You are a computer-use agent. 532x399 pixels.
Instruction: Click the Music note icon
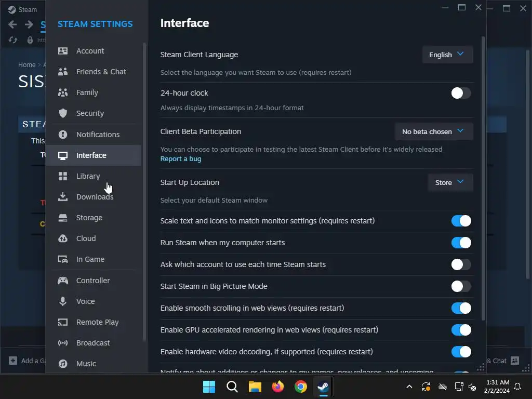pos(63,364)
